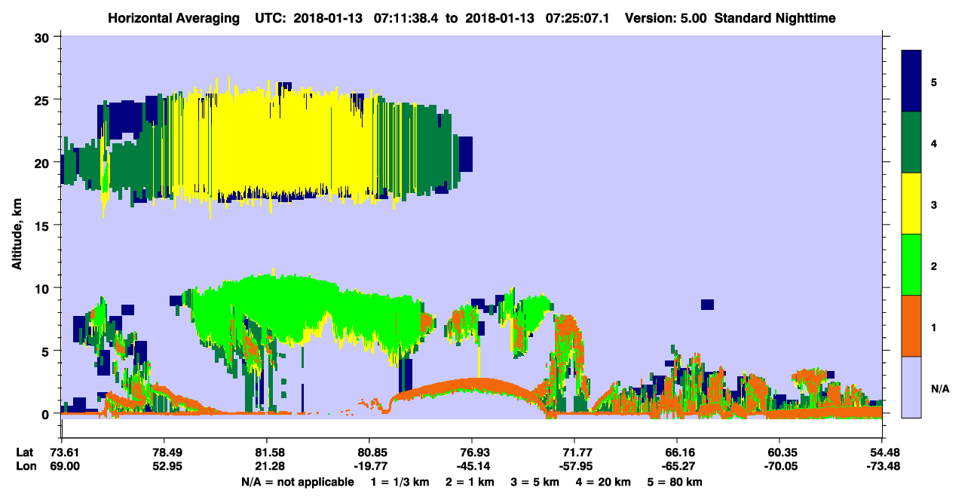Click the '5 = 80 km' legend text

(675, 482)
